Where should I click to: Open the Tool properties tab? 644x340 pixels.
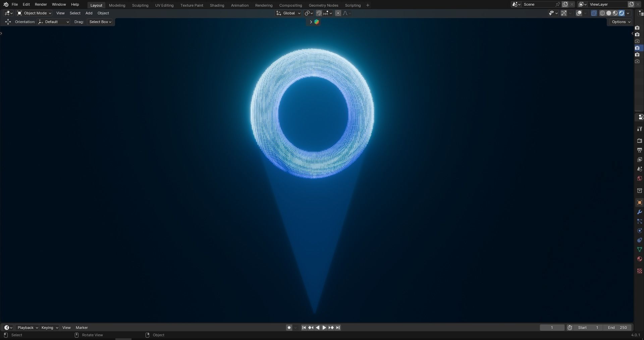[640, 129]
